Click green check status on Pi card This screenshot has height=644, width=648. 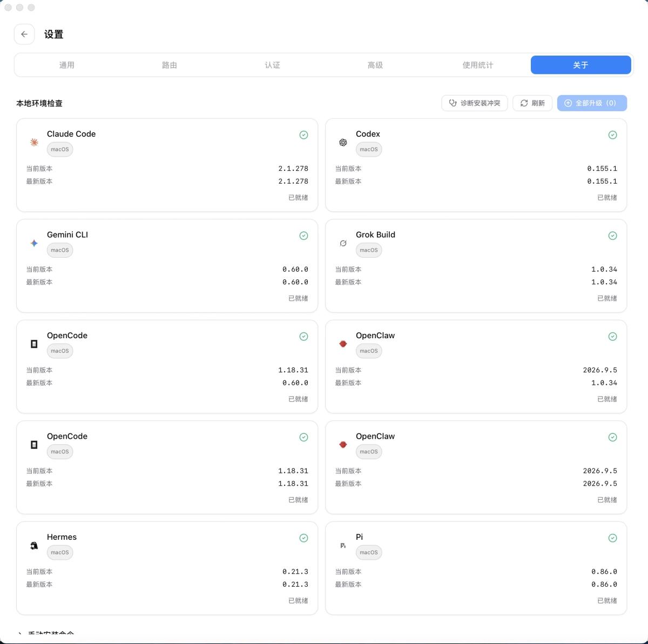point(612,538)
